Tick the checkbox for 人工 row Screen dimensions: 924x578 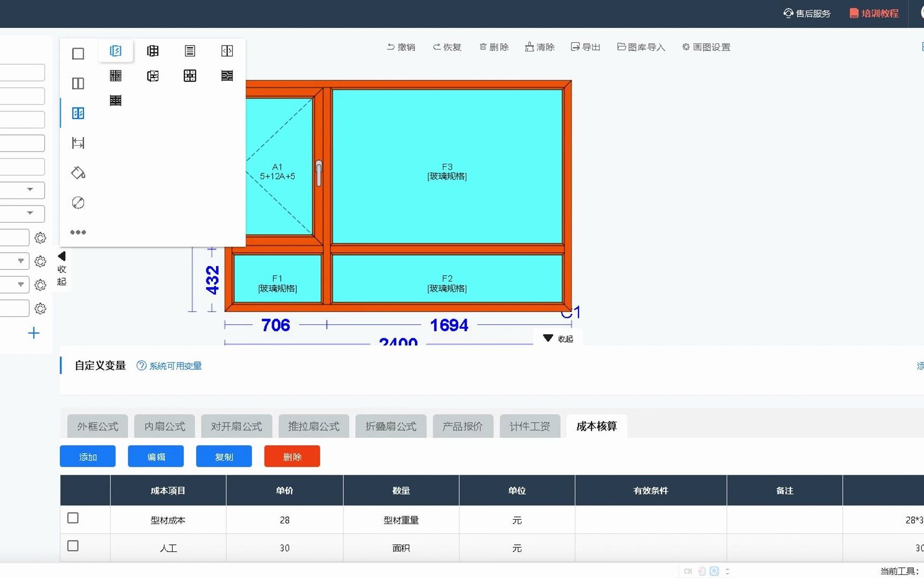click(73, 546)
